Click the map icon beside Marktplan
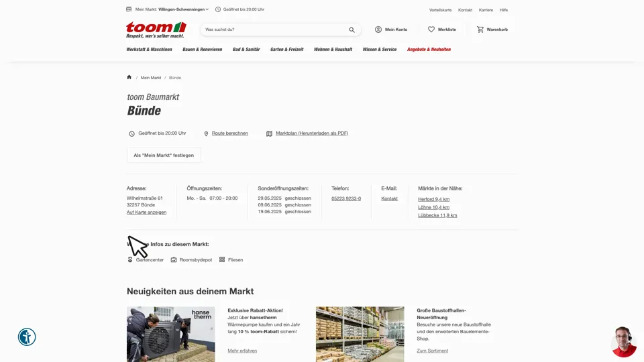This screenshot has width=644, height=362. 269,133
